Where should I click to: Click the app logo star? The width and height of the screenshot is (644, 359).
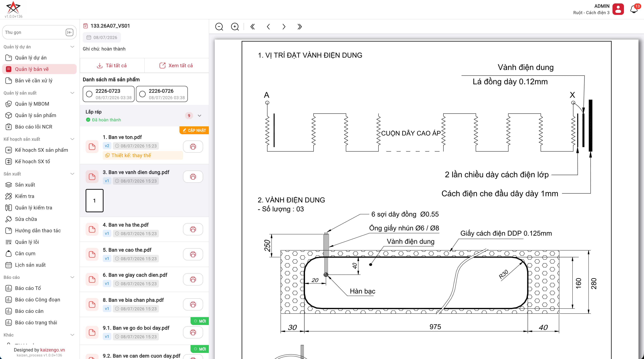[x=13, y=8]
